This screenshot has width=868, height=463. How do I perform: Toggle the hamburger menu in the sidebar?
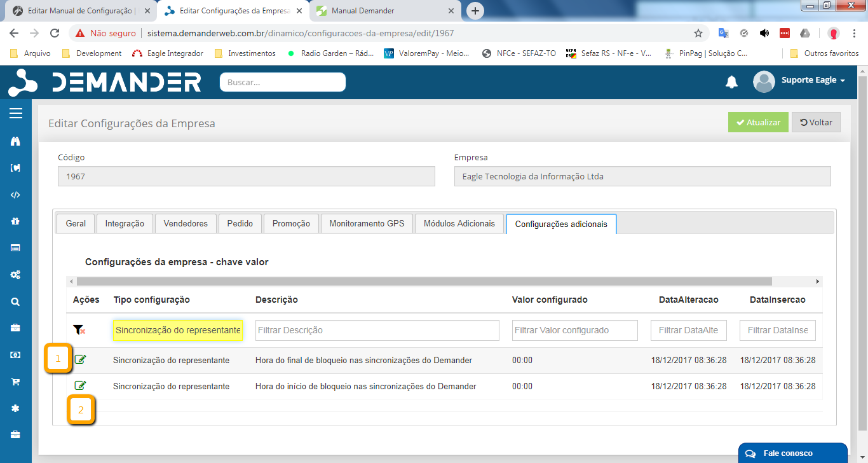16,113
